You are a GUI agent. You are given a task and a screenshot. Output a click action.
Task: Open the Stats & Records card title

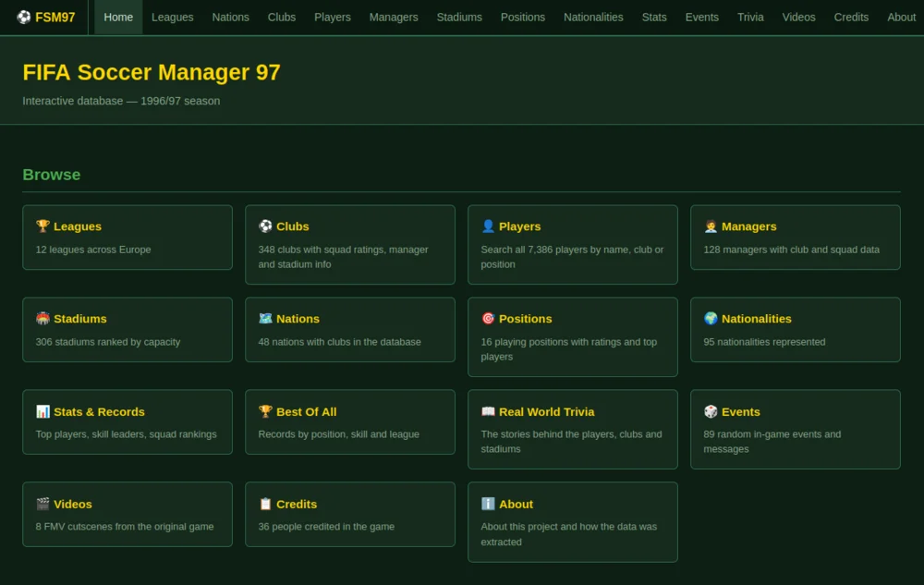(99, 412)
